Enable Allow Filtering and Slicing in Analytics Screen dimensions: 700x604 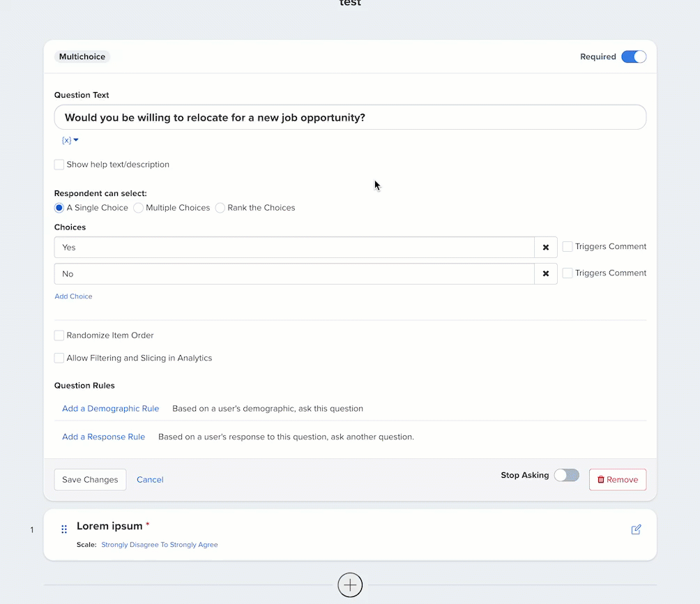(x=59, y=358)
